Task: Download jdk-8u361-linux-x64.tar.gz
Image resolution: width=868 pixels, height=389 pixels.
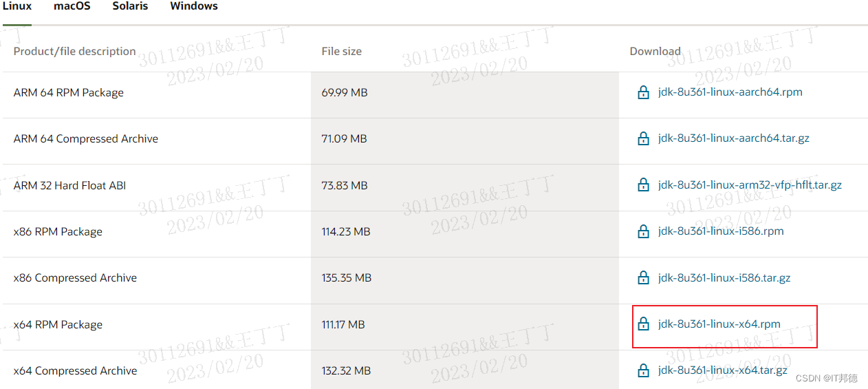Action: pos(722,370)
